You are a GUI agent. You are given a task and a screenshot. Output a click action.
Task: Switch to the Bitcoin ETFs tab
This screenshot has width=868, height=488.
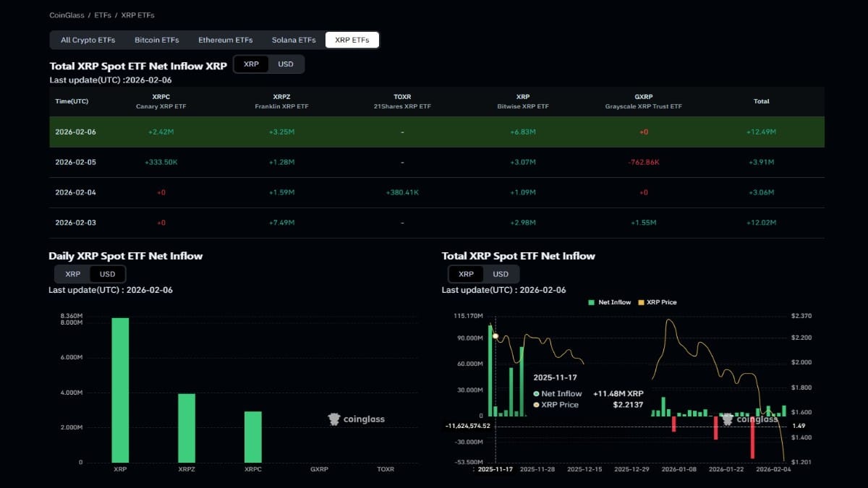[x=157, y=40]
